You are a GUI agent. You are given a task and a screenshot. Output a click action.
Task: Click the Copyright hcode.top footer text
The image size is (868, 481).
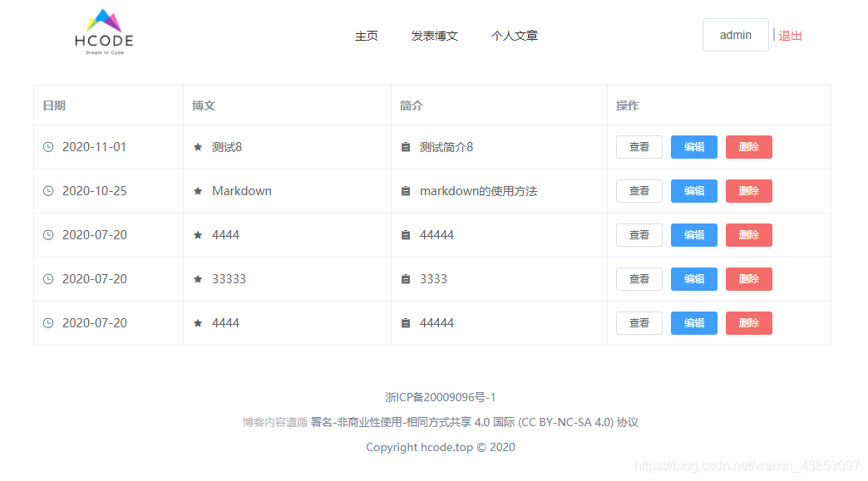[441, 447]
